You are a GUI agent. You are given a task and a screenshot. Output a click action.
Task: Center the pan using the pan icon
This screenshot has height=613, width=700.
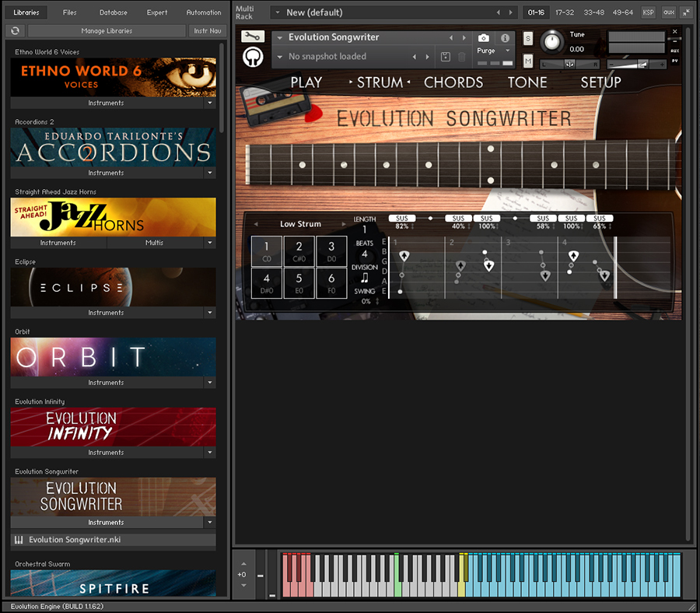click(569, 65)
